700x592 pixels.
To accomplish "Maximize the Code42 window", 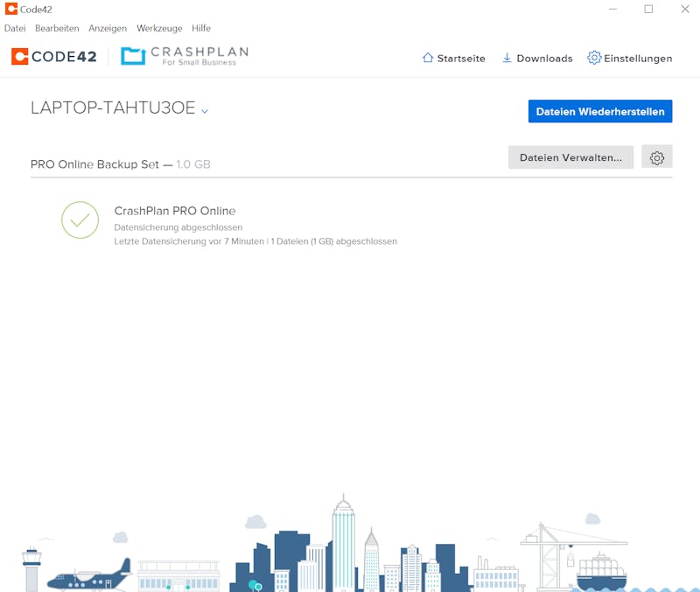I will [x=648, y=9].
